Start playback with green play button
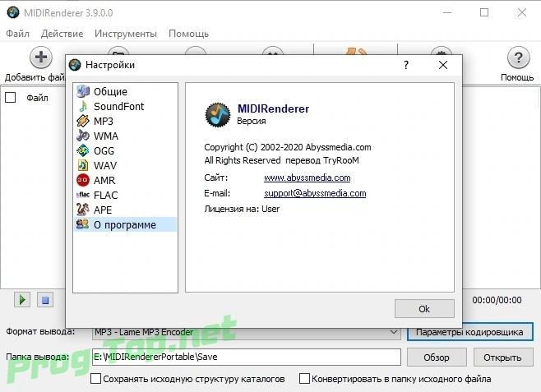 [x=22, y=300]
